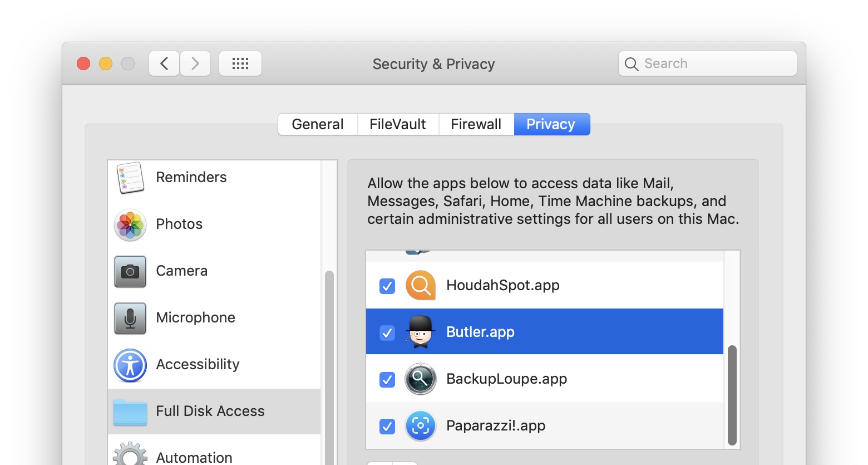868x465 pixels.
Task: Open the FileVault tab
Action: coord(398,124)
